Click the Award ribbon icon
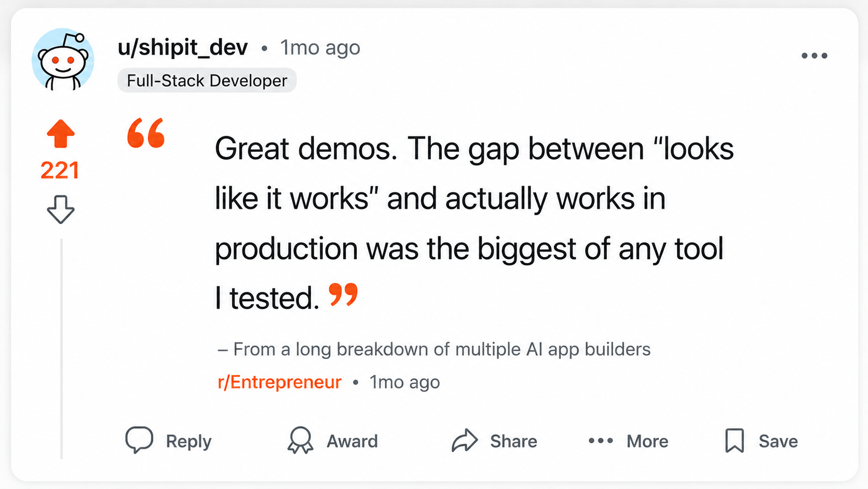This screenshot has height=489, width=868. coord(301,440)
